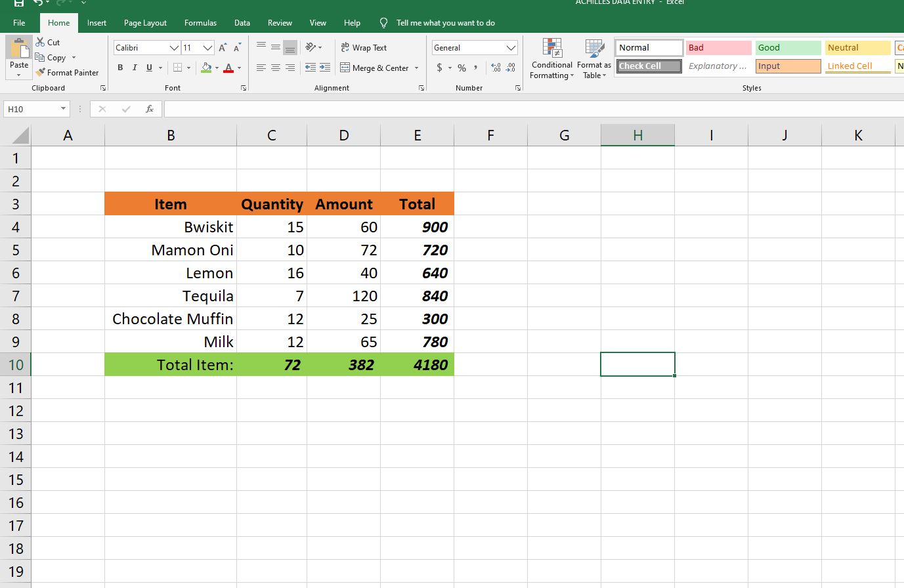Click the Save icon in the quick access toolbar
Viewport: 904px width, 588px height.
18,3
